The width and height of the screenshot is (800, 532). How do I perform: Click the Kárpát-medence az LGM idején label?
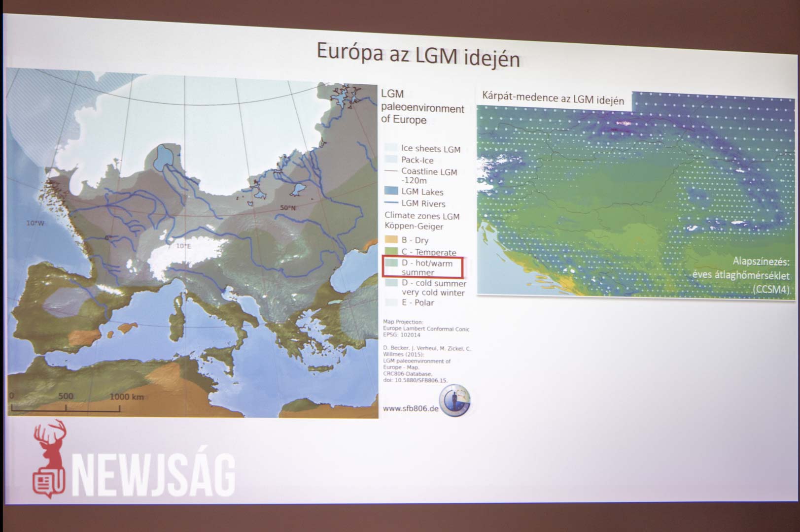tap(553, 99)
